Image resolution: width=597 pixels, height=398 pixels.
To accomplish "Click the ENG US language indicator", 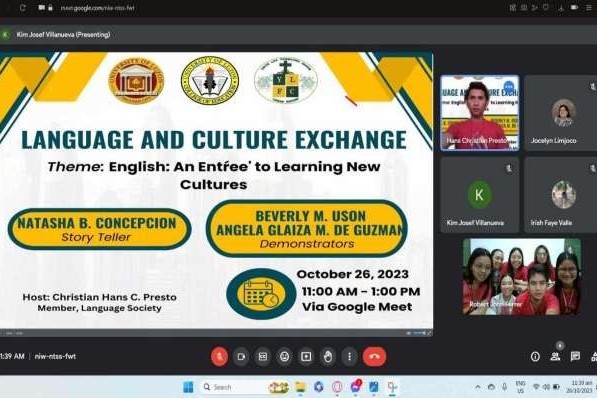I will tap(520, 387).
